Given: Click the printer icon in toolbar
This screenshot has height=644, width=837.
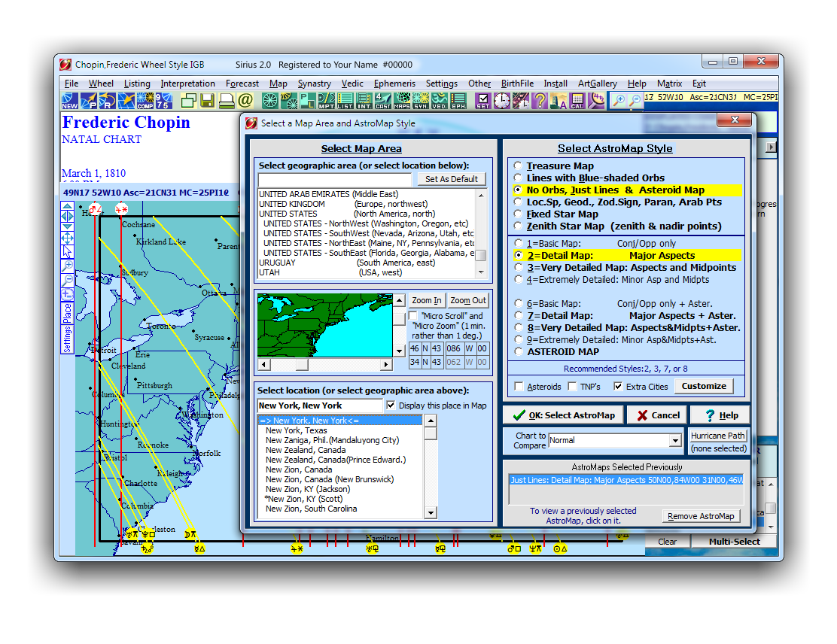Looking at the screenshot, I should (x=227, y=101).
